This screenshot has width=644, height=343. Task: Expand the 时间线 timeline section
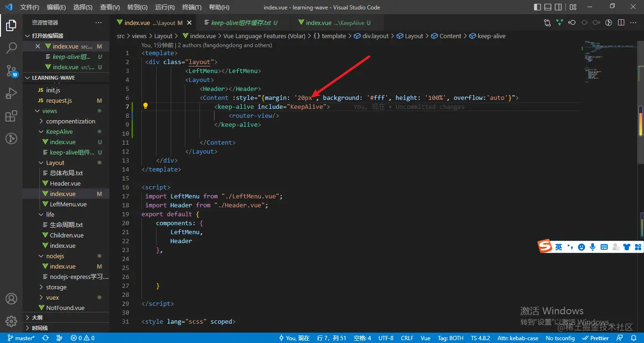pyautogui.click(x=66, y=328)
